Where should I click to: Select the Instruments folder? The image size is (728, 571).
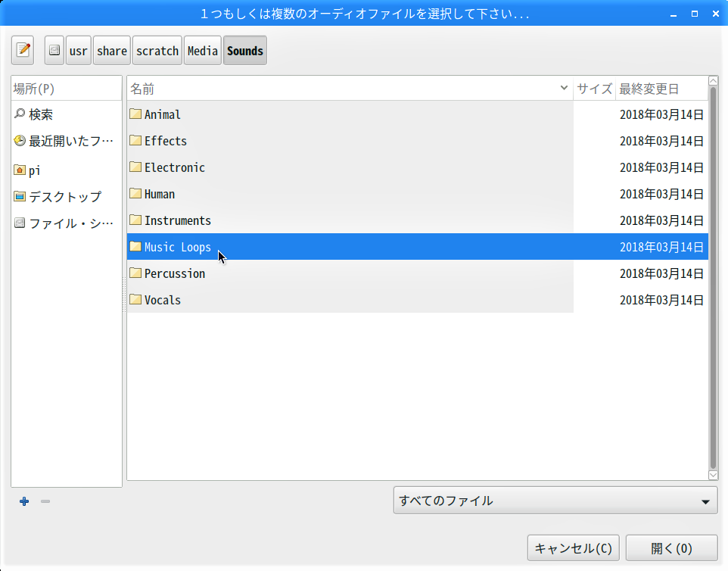coord(418,220)
